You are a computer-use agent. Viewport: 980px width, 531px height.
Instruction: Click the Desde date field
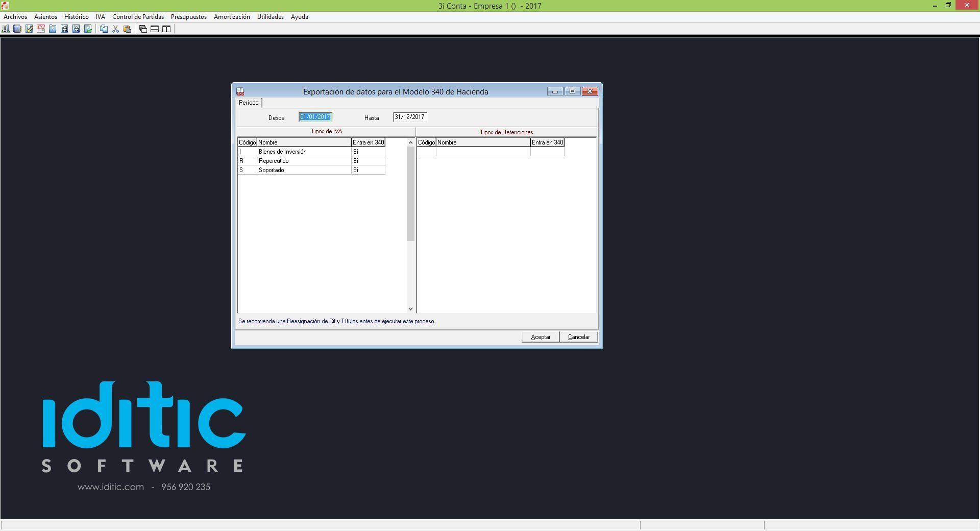coord(315,117)
